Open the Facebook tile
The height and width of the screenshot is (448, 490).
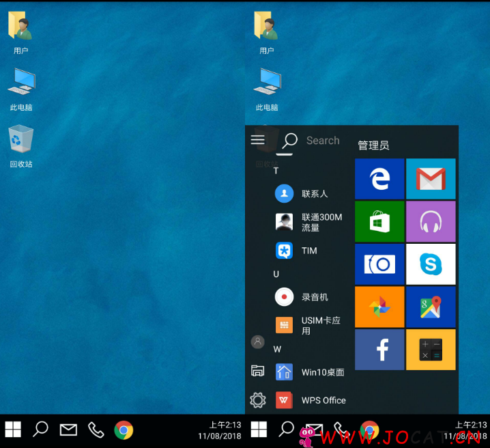pyautogui.click(x=379, y=350)
